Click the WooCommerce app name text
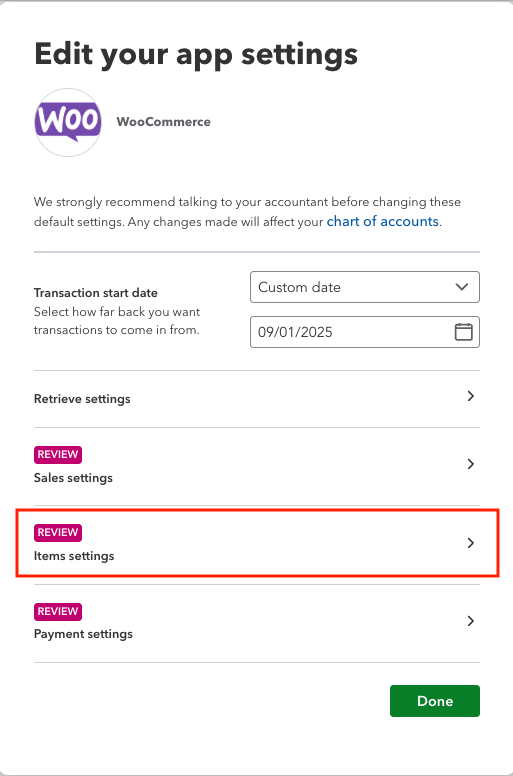The width and height of the screenshot is (513, 776). click(x=164, y=122)
